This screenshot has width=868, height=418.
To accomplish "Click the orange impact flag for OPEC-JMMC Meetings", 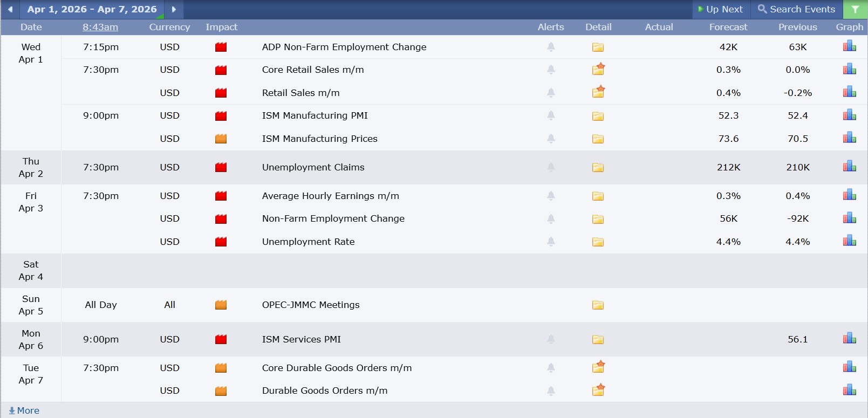I will click(221, 305).
